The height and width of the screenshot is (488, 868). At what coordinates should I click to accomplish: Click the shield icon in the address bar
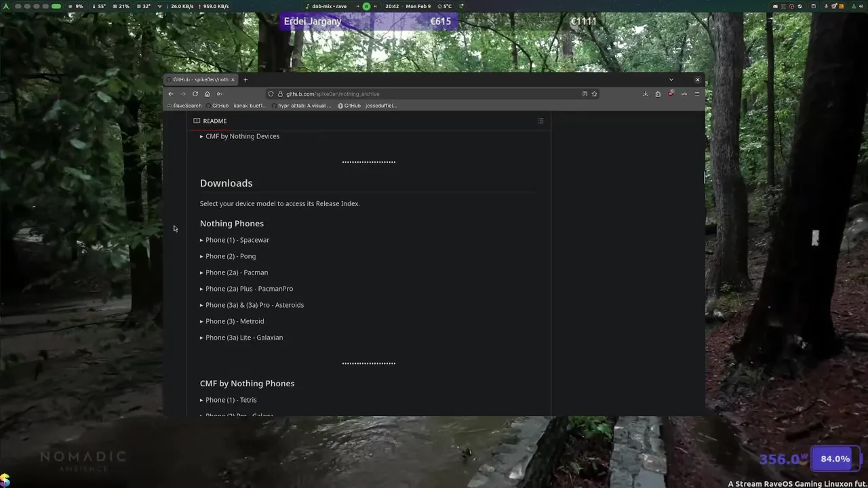[x=271, y=94]
